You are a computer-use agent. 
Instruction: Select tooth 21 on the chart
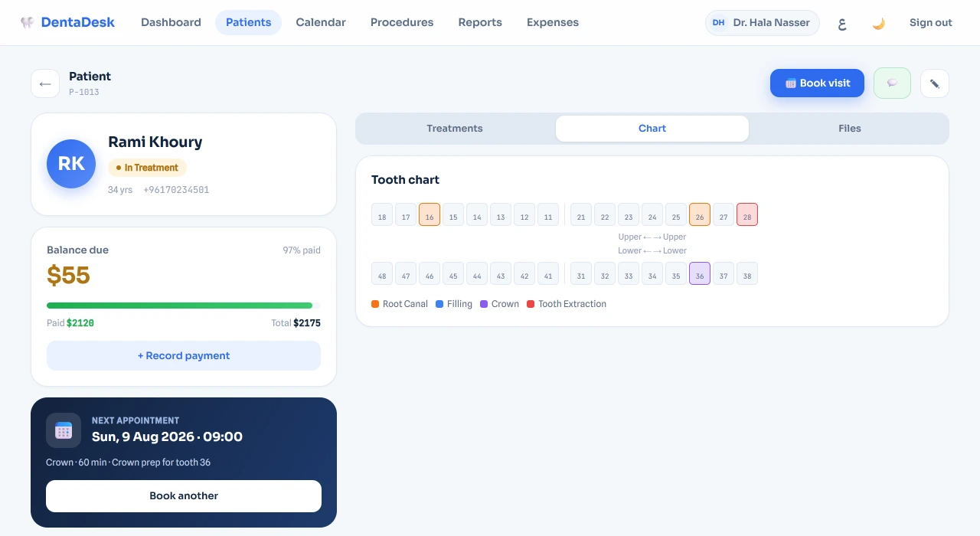(581, 214)
